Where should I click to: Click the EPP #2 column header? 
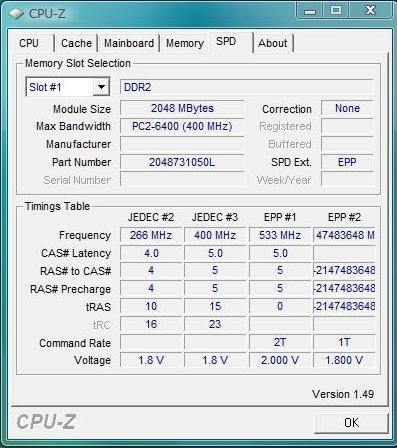click(x=344, y=217)
